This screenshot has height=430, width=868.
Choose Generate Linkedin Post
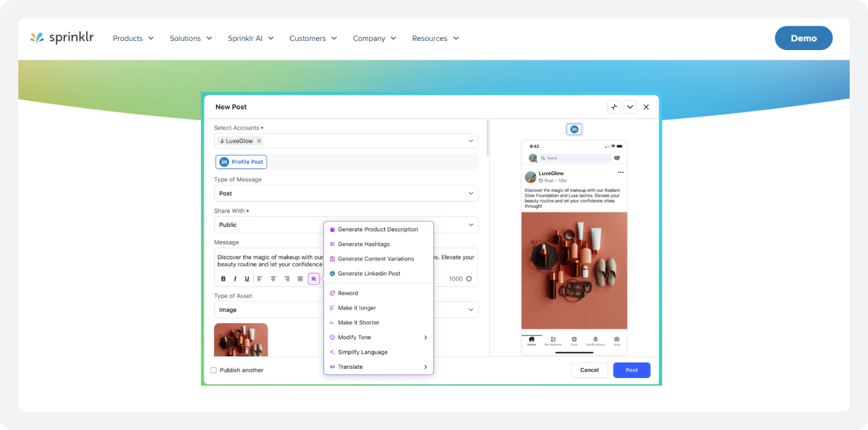point(378,274)
